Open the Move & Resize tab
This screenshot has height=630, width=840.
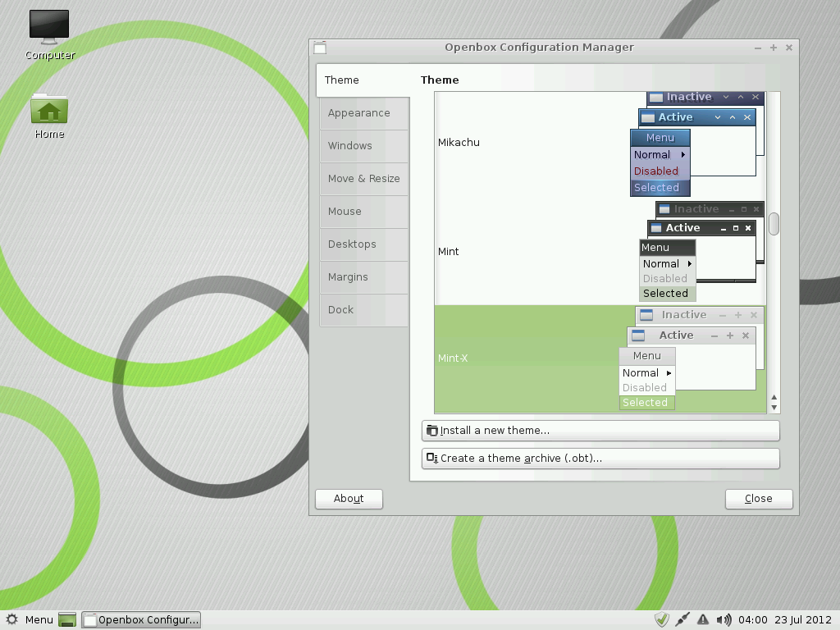pos(364,178)
